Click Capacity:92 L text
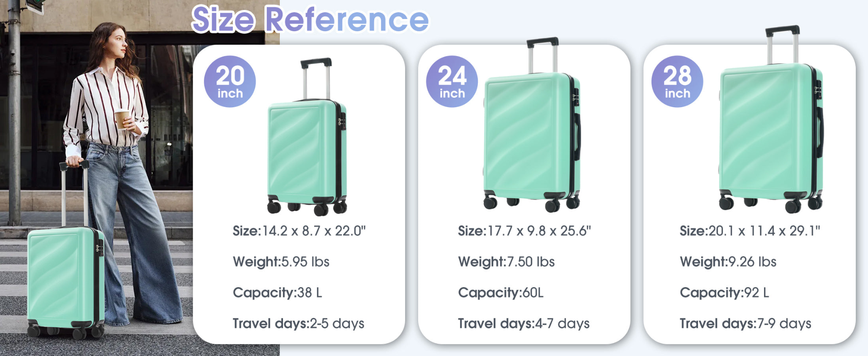The height and width of the screenshot is (356, 868). tap(725, 293)
